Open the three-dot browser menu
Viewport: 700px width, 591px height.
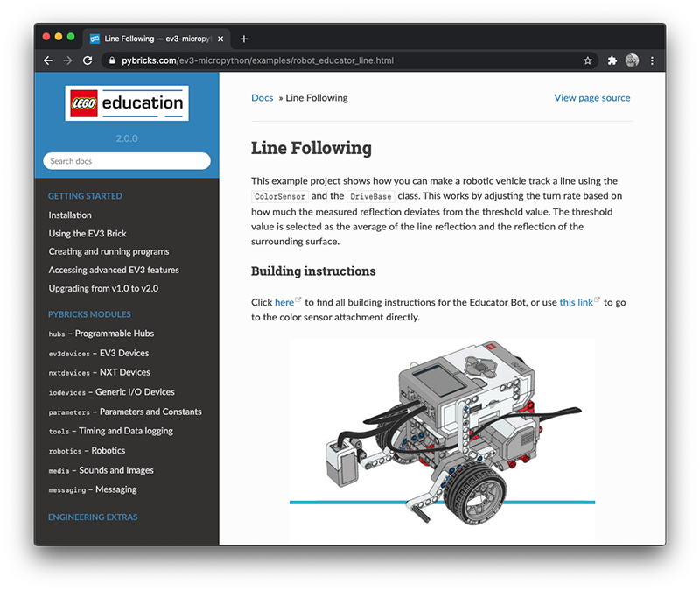point(652,60)
